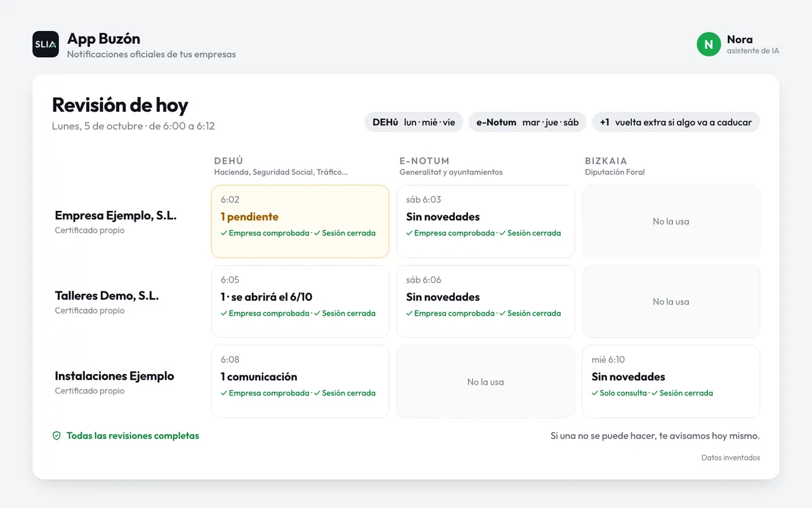Click the E-NOTUM column header
The image size is (812, 508).
coord(424,161)
